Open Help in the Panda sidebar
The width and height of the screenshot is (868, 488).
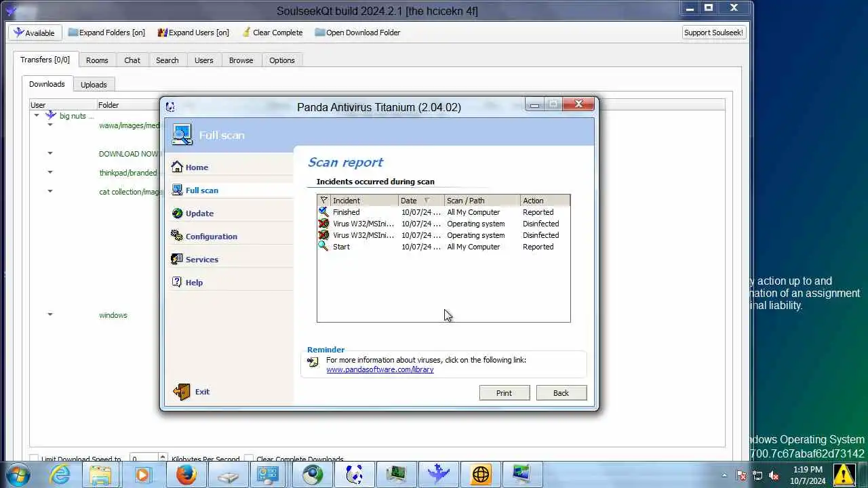point(186,283)
